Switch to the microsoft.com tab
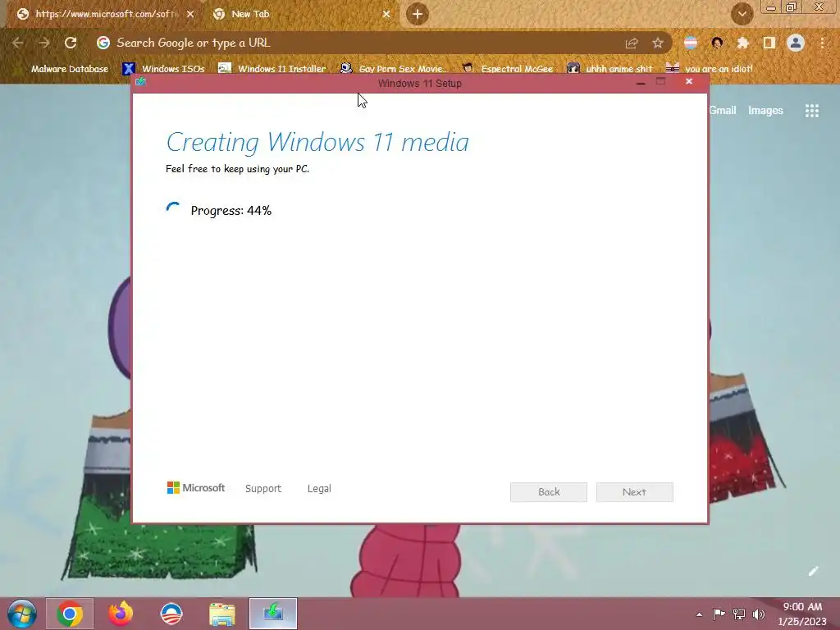The image size is (840, 630). 105,14
